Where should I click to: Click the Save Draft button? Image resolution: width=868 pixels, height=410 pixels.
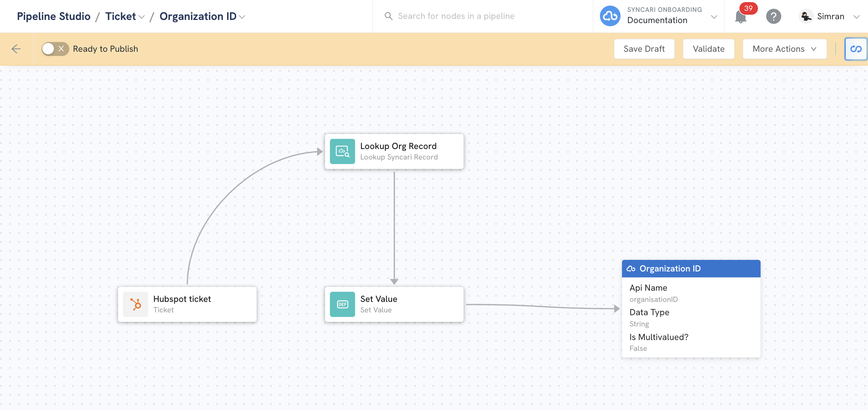tap(644, 49)
